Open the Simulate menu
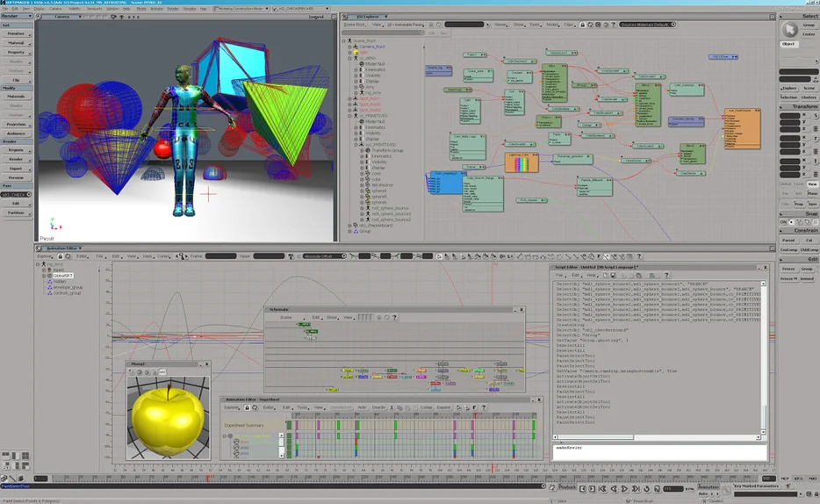Image resolution: width=820 pixels, height=504 pixels. pyautogui.click(x=190, y=9)
